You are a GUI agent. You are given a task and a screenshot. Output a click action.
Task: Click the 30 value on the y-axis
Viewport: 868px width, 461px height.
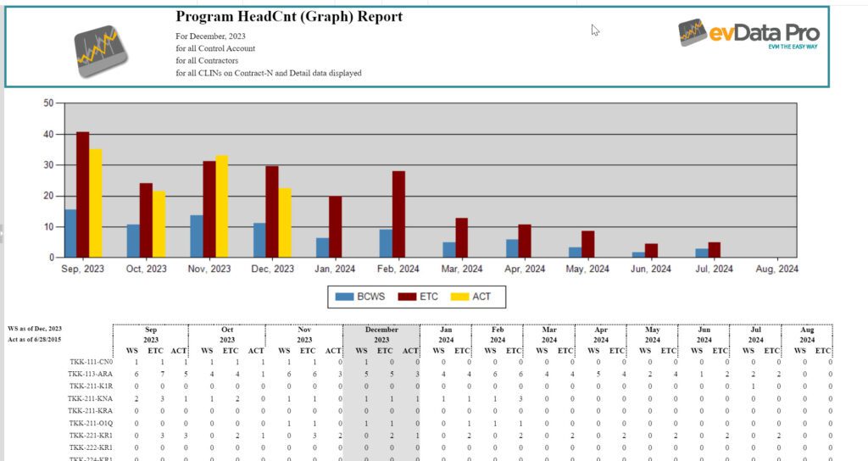tap(48, 165)
